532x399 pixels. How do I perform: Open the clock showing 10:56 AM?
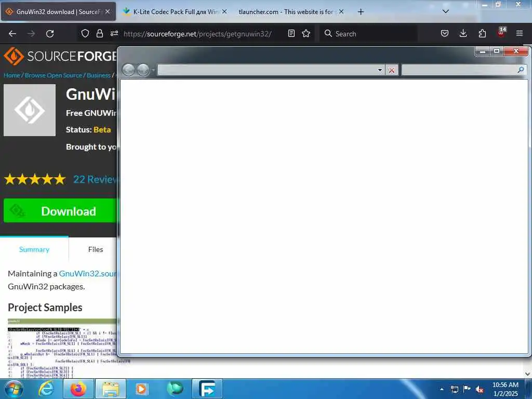tap(505, 389)
